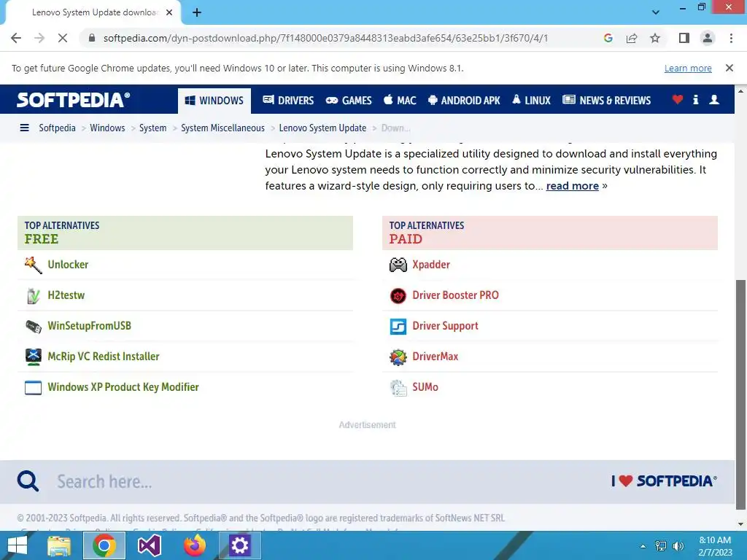The height and width of the screenshot is (560, 747).
Task: Click the McRip VC Redist icon
Action: (34, 357)
